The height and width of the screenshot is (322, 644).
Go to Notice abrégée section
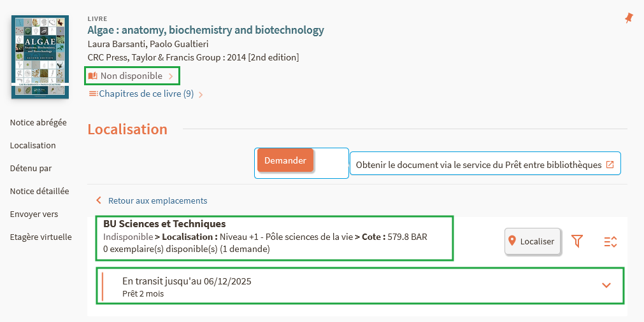pyautogui.click(x=38, y=122)
